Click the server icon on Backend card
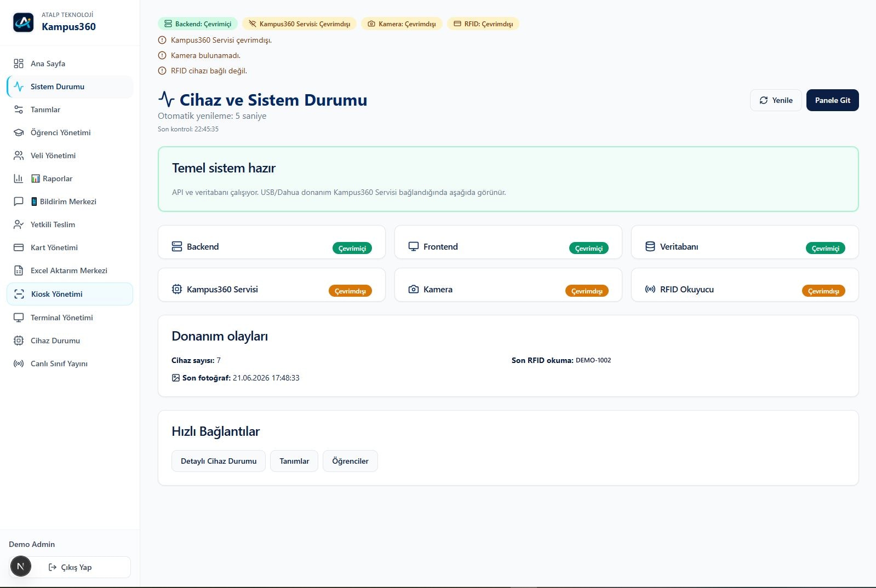The image size is (876, 588). [x=177, y=246]
